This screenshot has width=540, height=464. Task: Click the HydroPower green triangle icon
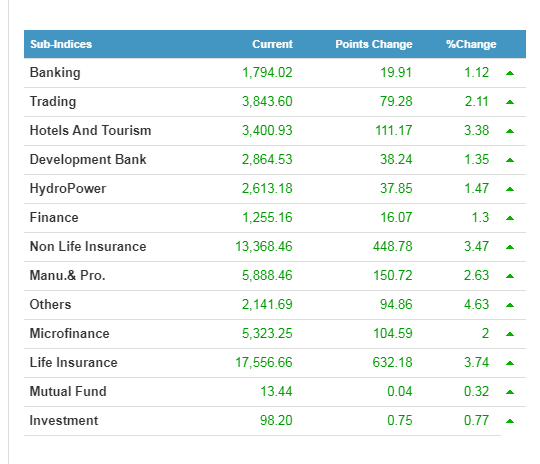(x=510, y=189)
